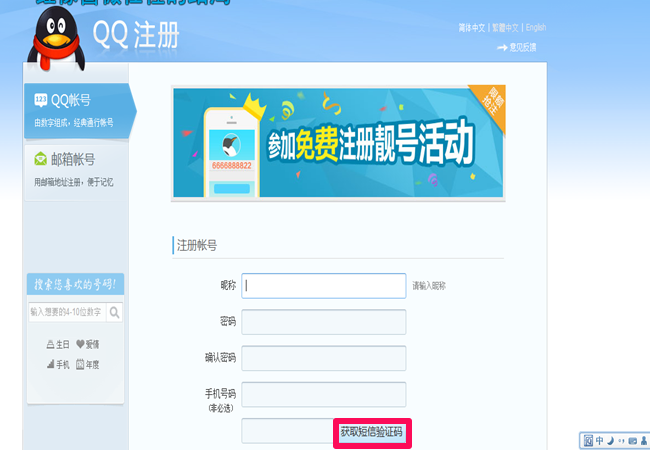This screenshot has width=650, height=450.
Task: Click the 获取短信验证码 button
Action: coord(372,433)
